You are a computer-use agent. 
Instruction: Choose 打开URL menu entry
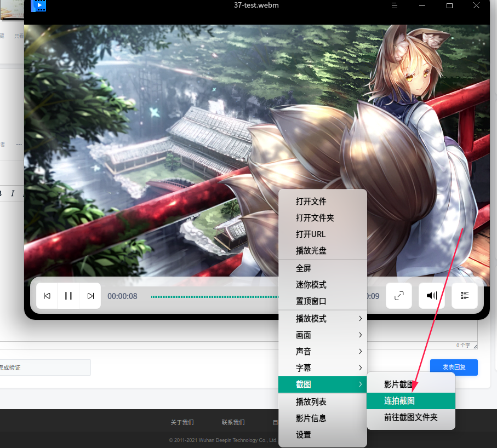(323, 234)
